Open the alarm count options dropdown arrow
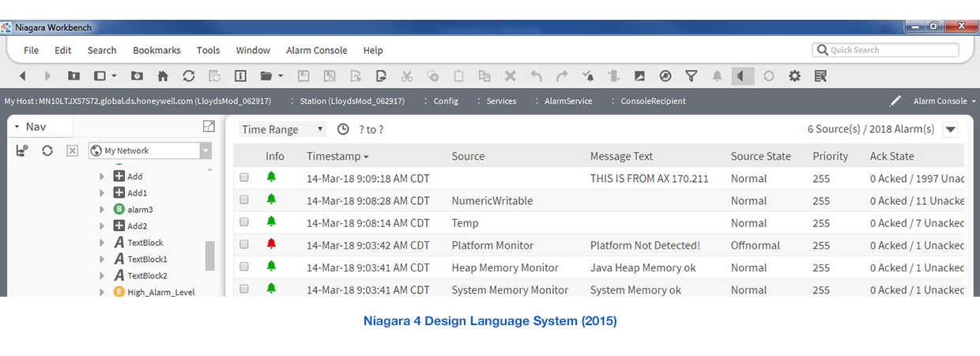This screenshot has height=356, width=980. click(950, 130)
